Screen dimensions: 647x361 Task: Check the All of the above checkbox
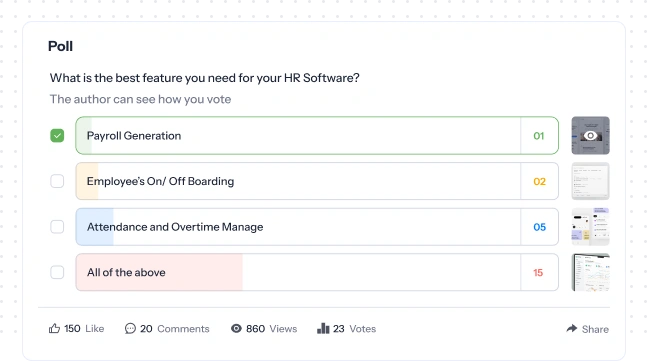pyautogui.click(x=57, y=272)
